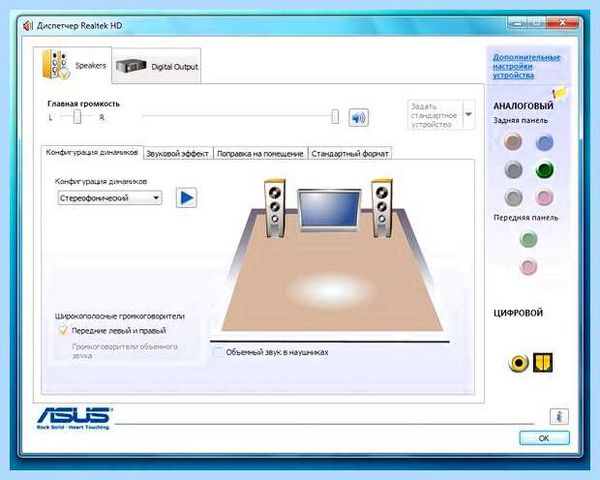Image resolution: width=600 pixels, height=480 pixels.
Task: Click the pink front panel jack
Action: 528,266
